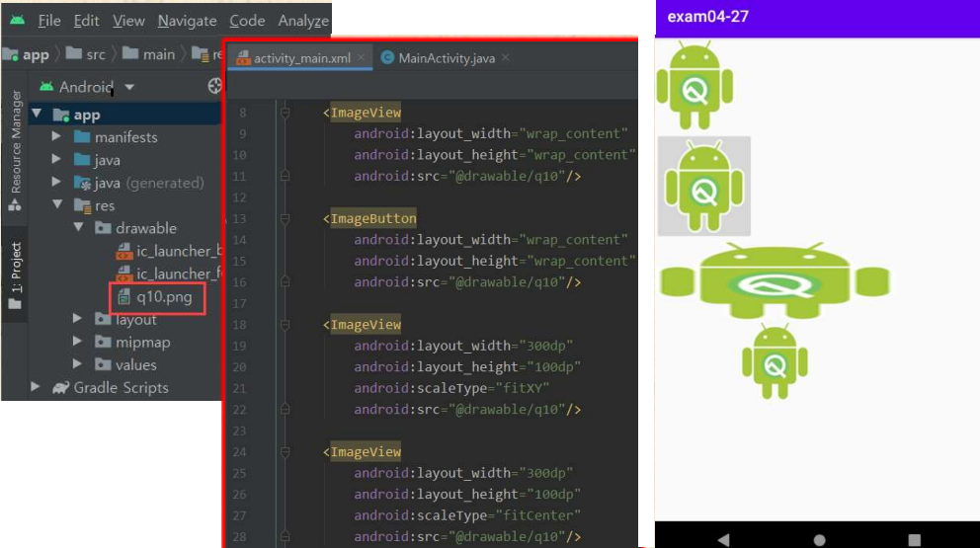Image resolution: width=980 pixels, height=548 pixels.
Task: Expand the java (generated) folder arrow
Action: coord(56,182)
